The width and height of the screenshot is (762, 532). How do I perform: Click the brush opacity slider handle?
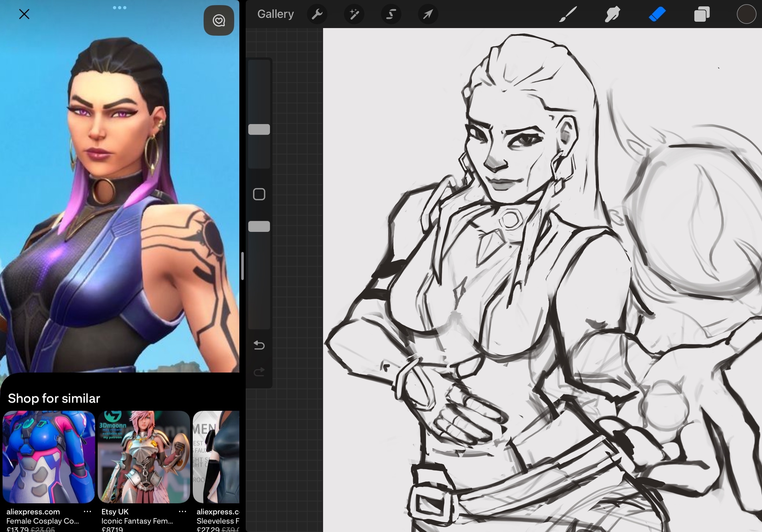(259, 226)
